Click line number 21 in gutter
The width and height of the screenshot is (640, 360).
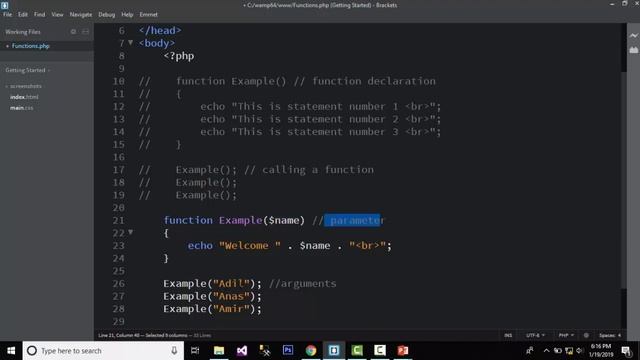[x=118, y=220]
